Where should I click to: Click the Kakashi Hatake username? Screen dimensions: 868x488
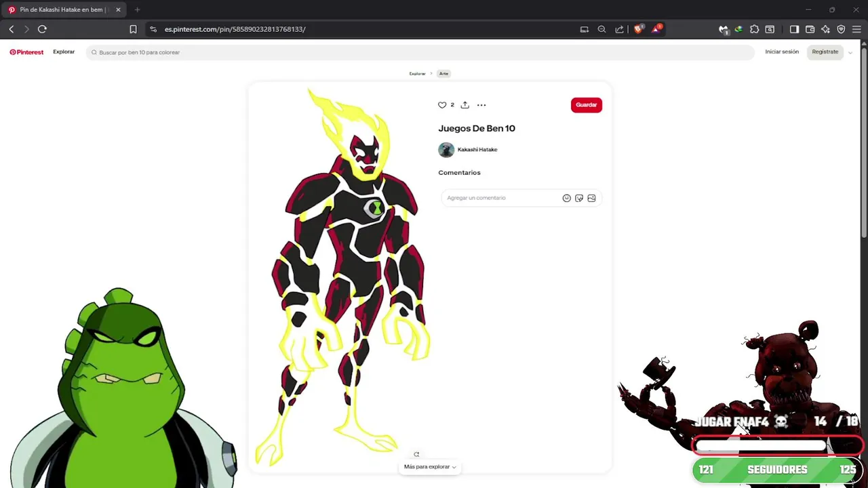coord(477,150)
